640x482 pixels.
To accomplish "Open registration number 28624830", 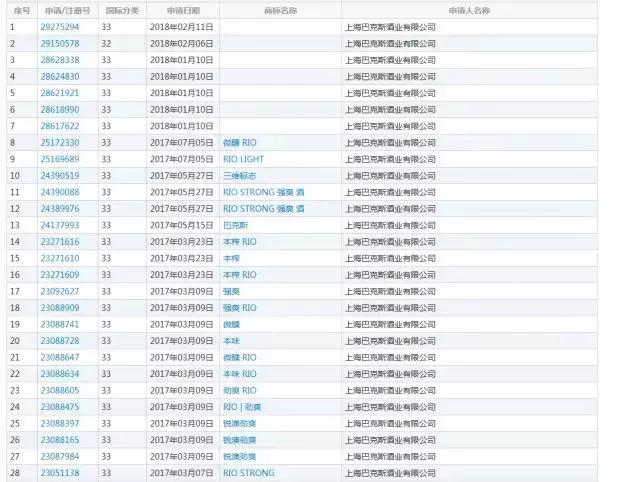I will click(x=60, y=76).
